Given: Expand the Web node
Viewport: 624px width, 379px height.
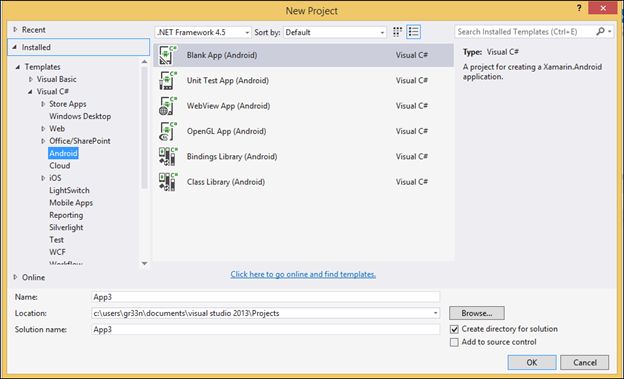Looking at the screenshot, I should coord(43,129).
